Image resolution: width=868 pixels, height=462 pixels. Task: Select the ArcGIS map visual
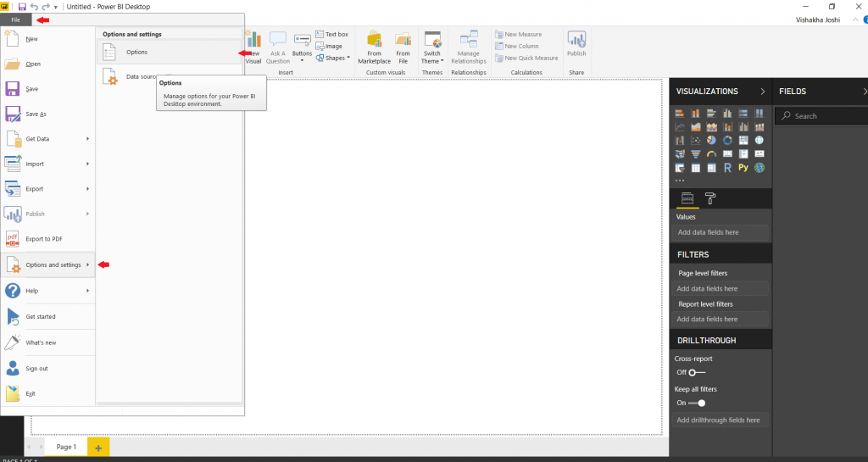(759, 168)
